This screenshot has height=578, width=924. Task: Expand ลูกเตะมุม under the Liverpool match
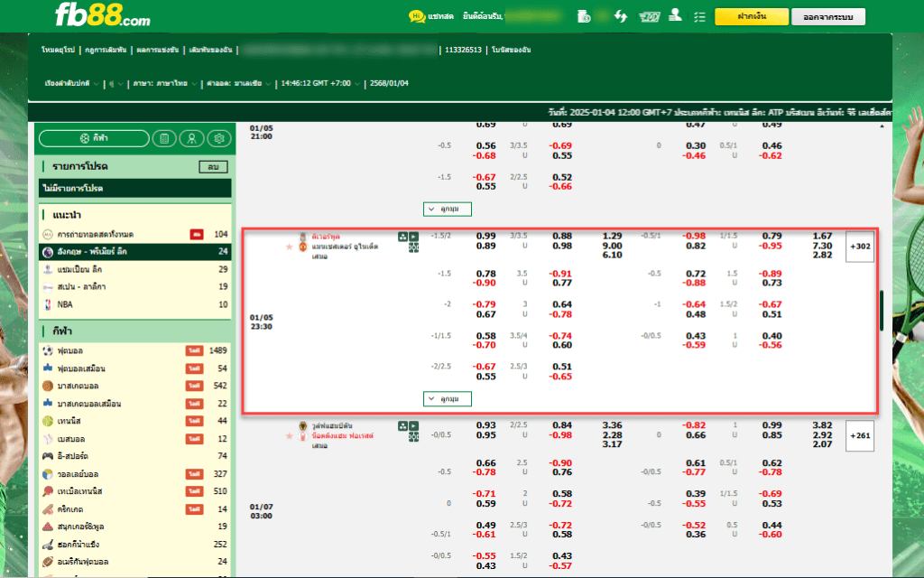pyautogui.click(x=448, y=398)
